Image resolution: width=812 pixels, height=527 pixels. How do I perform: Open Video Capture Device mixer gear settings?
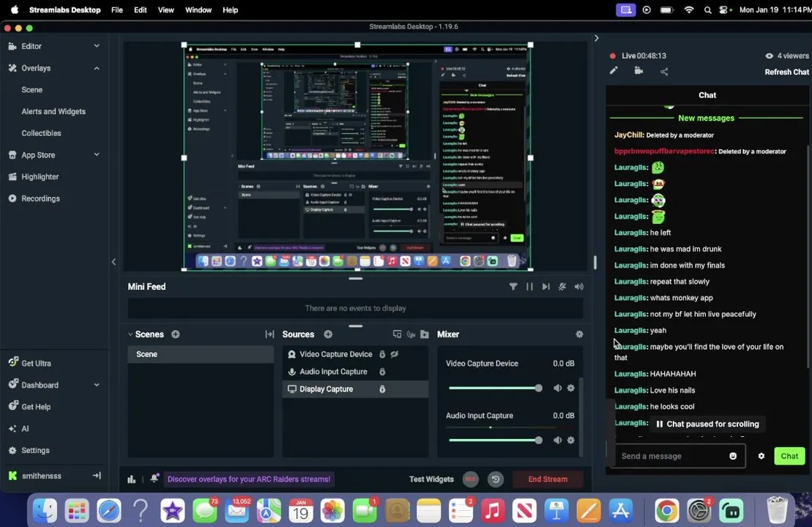(x=570, y=388)
